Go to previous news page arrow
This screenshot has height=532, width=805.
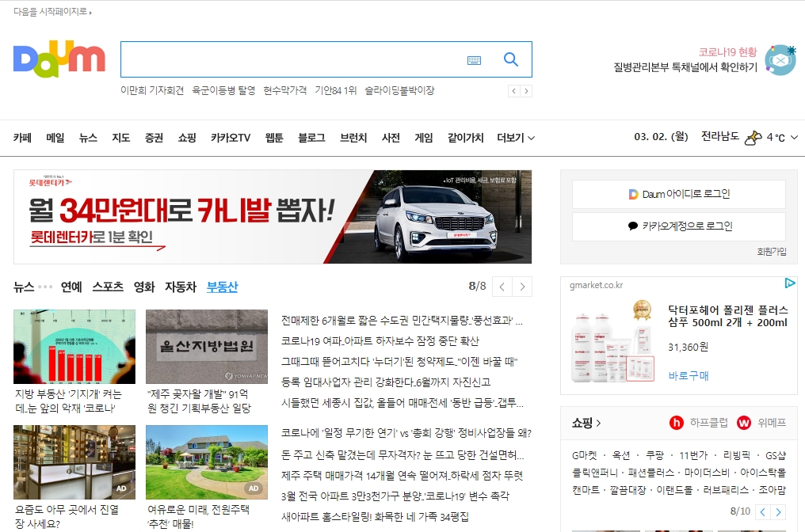point(502,287)
